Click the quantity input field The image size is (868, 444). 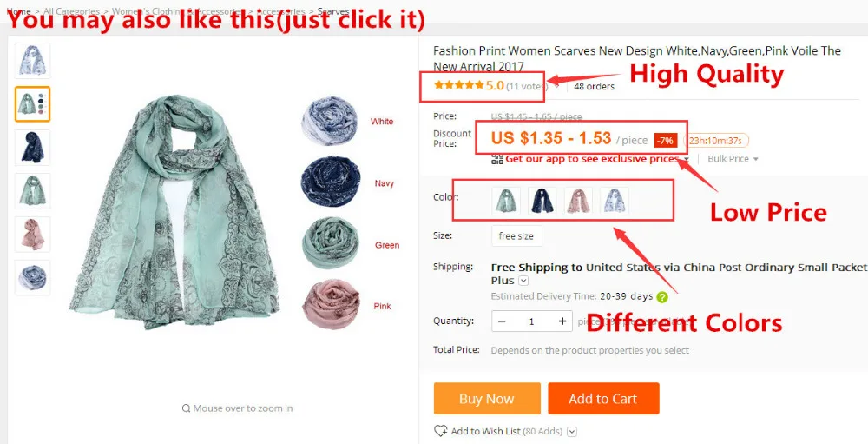point(532,321)
